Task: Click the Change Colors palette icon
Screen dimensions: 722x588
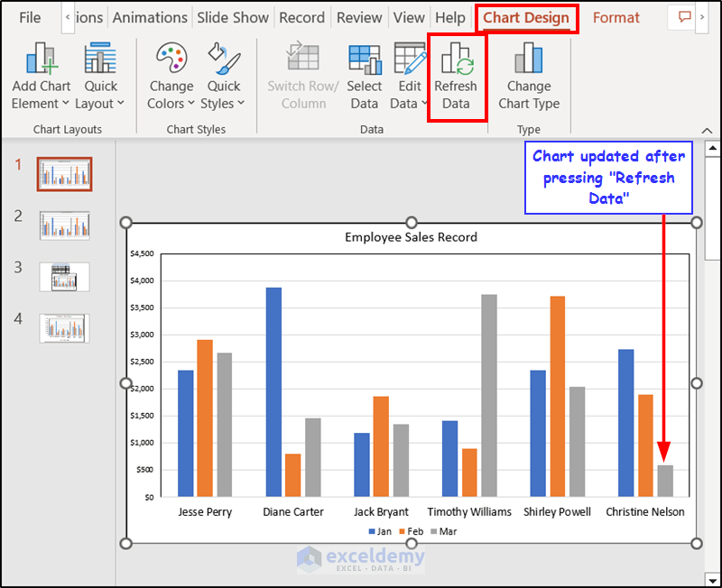Action: click(171, 58)
